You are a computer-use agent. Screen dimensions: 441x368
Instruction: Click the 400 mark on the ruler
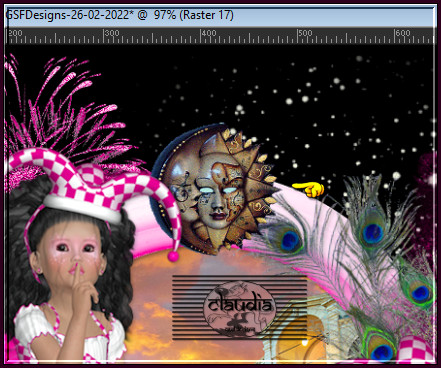(209, 33)
